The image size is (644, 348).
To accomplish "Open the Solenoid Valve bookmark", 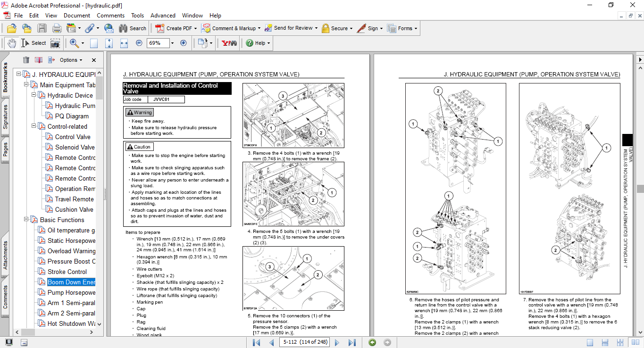I will 75,147.
